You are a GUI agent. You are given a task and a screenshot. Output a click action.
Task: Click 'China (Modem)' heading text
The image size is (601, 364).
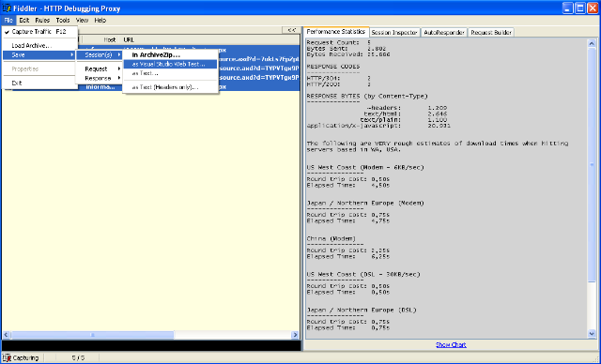coord(331,238)
